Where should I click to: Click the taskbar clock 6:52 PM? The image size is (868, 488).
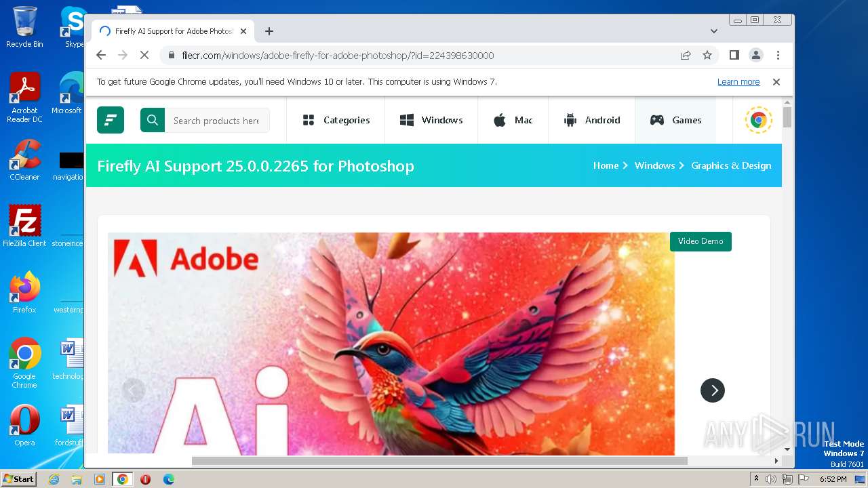[833, 479]
